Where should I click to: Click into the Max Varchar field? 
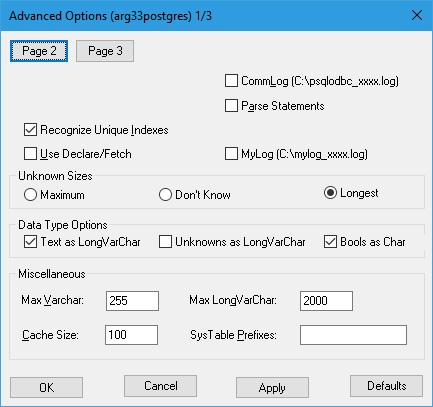[x=132, y=301]
